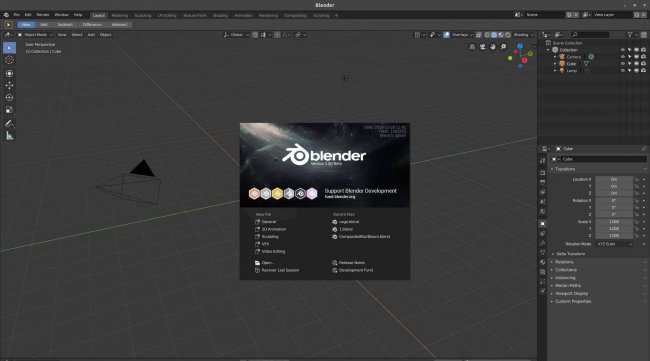
Task: Open the Tool settings properties tab icon
Action: tap(543, 160)
